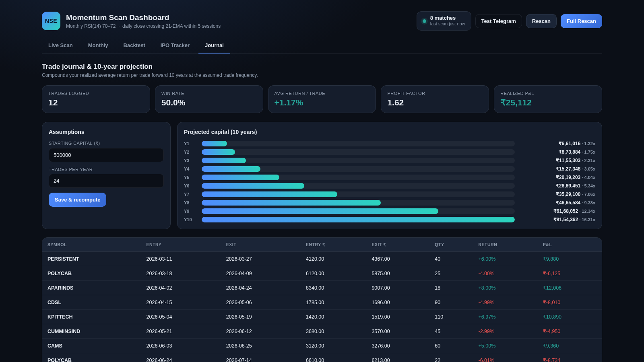The height and width of the screenshot is (362, 644).
Task: Click the ₹6,61,016 Y1 value
Action: pos(569,144)
